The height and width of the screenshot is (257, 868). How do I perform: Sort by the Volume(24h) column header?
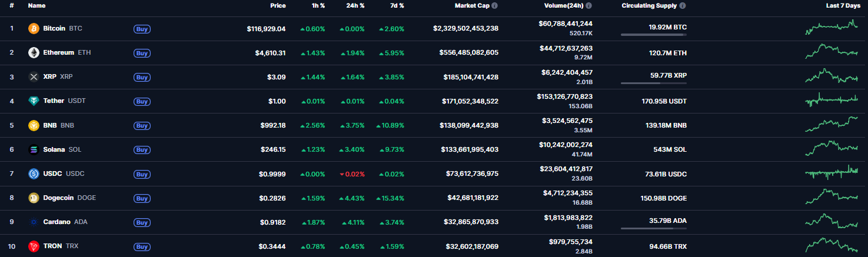[563, 5]
